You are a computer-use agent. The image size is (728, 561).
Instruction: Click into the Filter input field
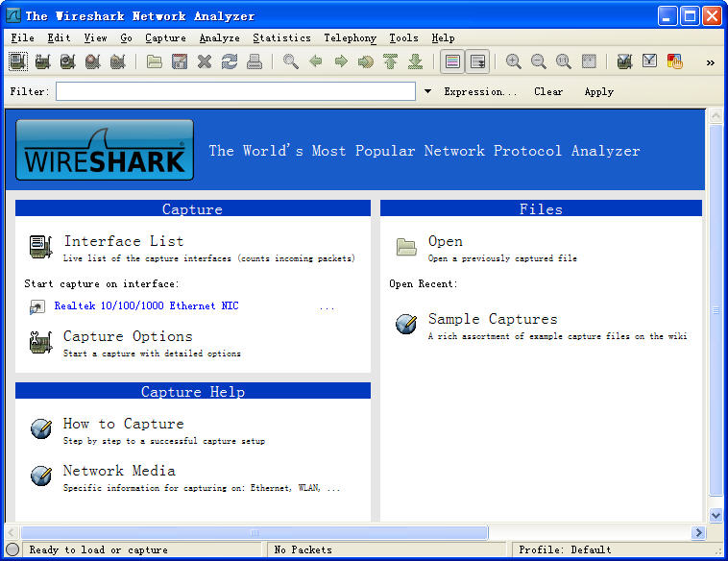pyautogui.click(x=235, y=92)
